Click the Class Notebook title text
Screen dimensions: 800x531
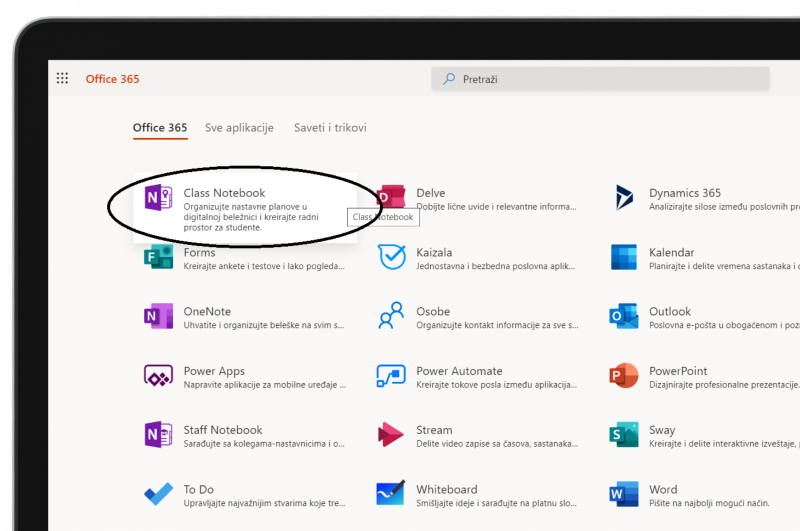(224, 193)
